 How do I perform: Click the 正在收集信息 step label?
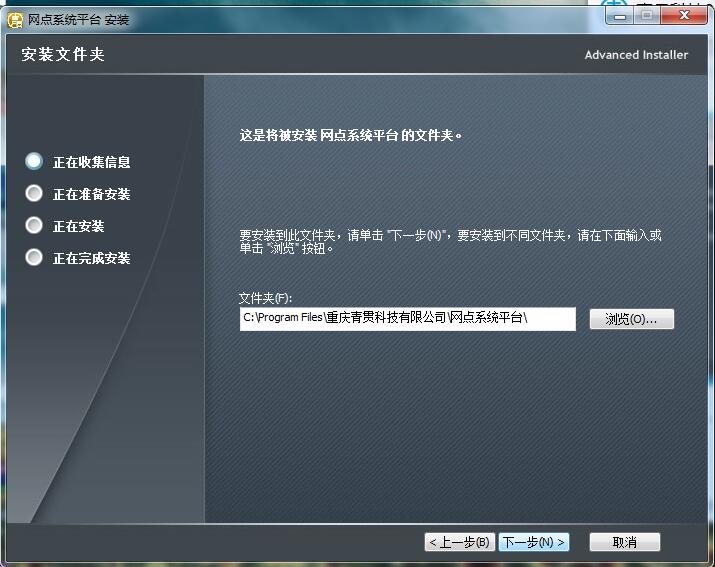(91, 162)
